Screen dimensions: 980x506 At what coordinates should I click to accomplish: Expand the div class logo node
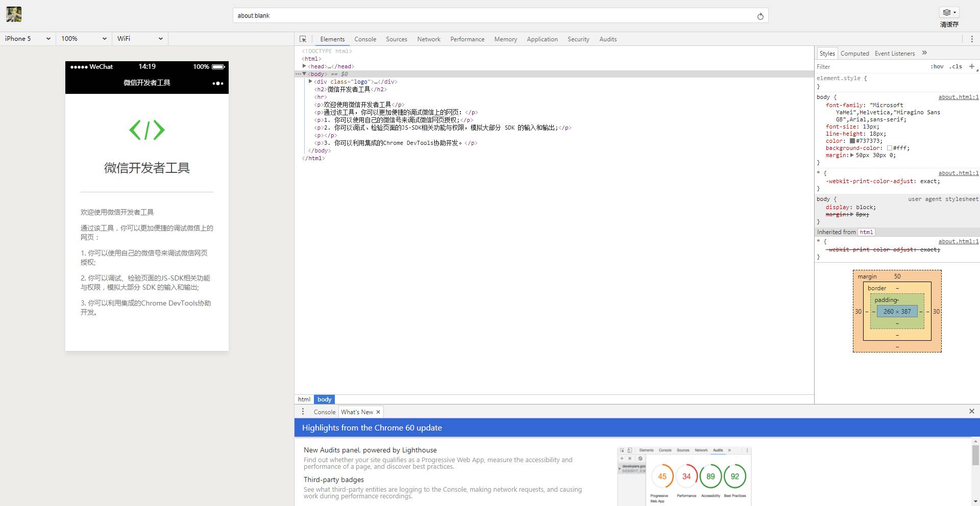(x=310, y=82)
